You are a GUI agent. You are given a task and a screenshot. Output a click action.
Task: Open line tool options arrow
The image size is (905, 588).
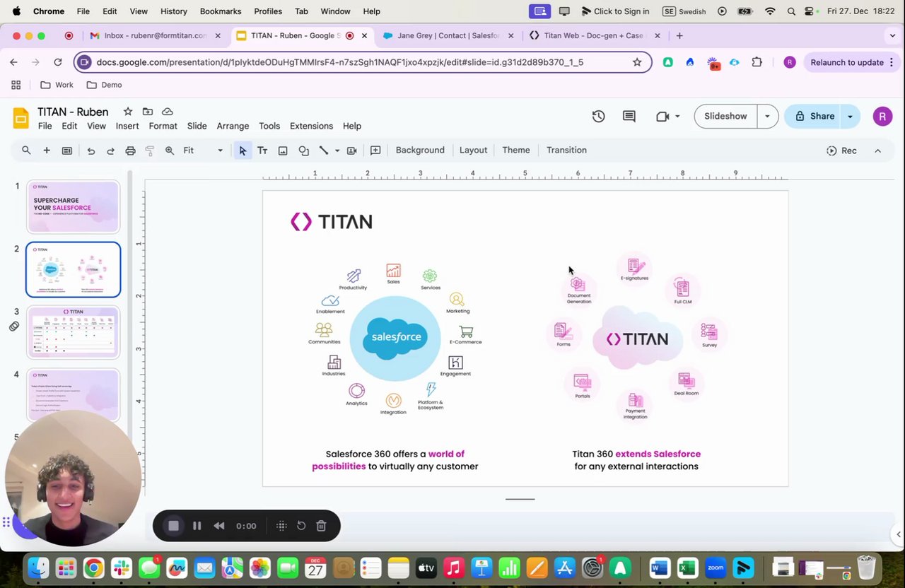click(x=337, y=151)
